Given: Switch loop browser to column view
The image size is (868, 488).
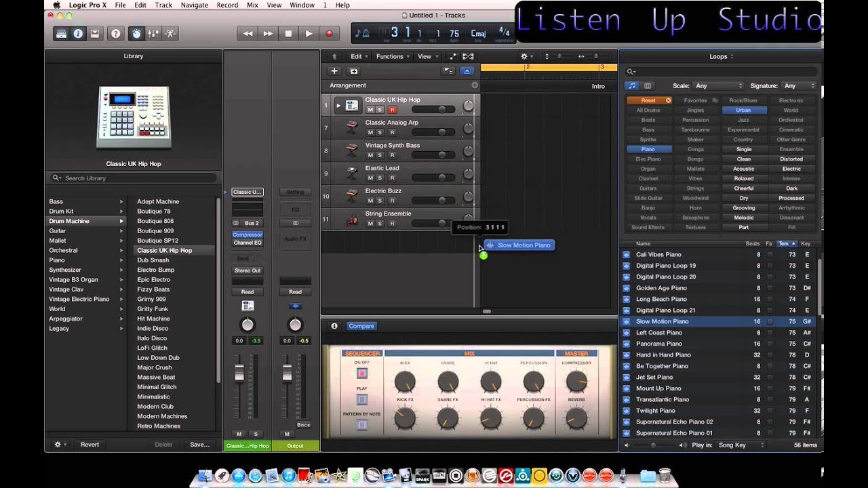Looking at the screenshot, I should click(648, 86).
